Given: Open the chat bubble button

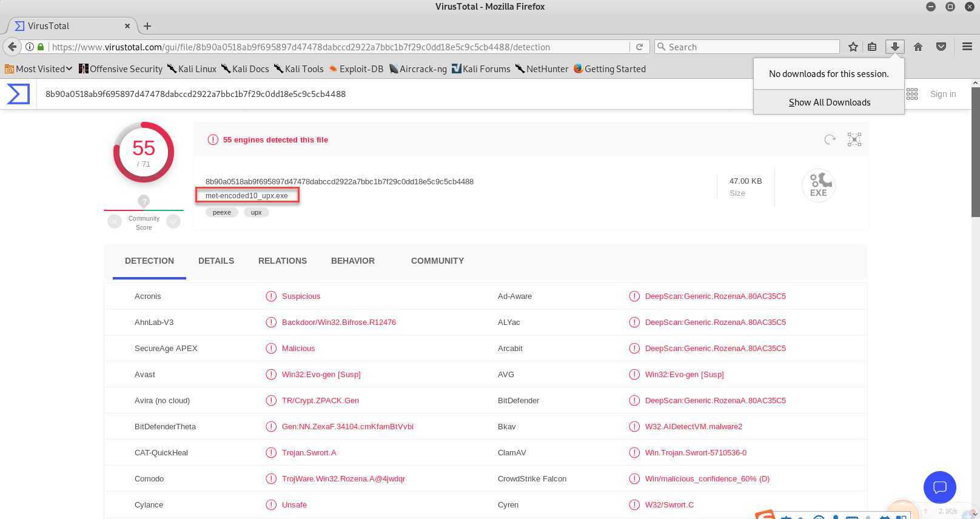Looking at the screenshot, I should pos(939,487).
